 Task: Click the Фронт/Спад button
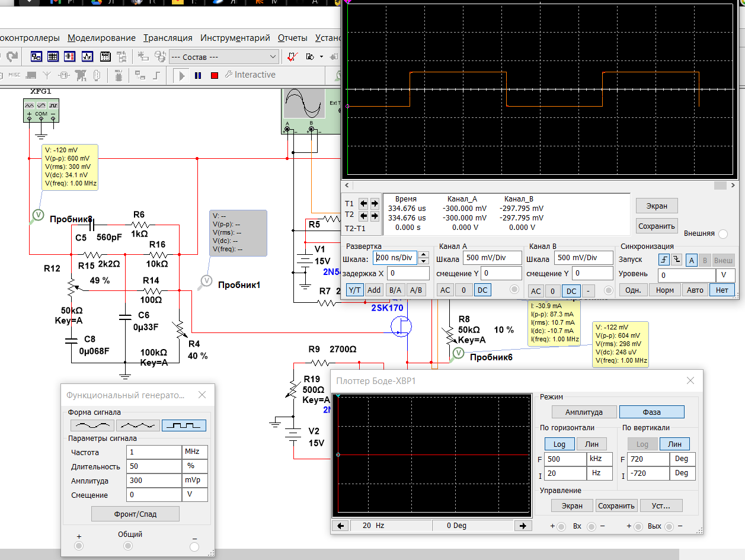[135, 514]
